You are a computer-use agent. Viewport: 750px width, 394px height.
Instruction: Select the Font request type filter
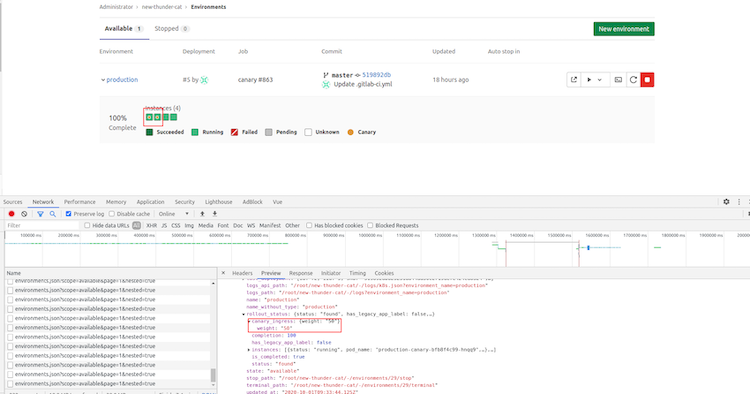pos(223,225)
